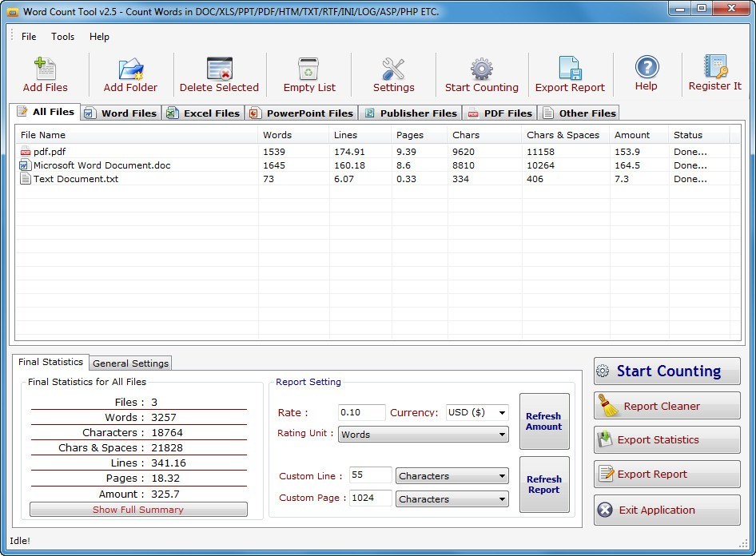Click the X icon on Exit Application
The height and width of the screenshot is (556, 756).
(605, 509)
